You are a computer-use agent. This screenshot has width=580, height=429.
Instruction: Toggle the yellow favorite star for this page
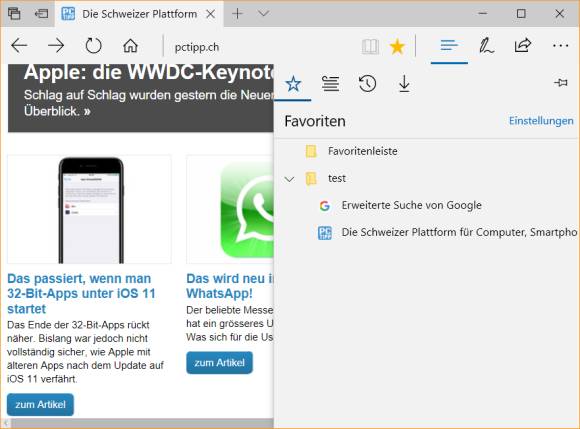click(x=397, y=47)
